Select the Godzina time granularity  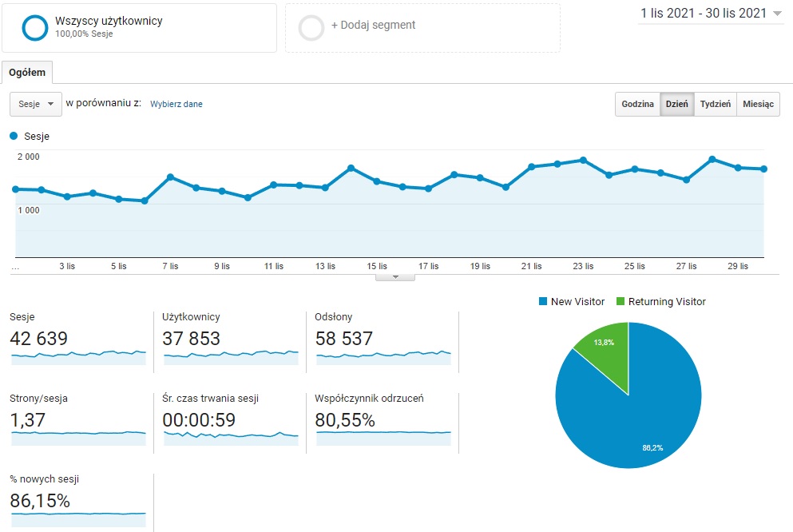tap(637, 105)
